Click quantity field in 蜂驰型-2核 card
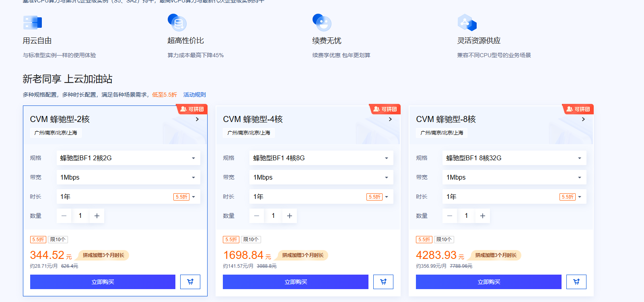 coord(80,216)
